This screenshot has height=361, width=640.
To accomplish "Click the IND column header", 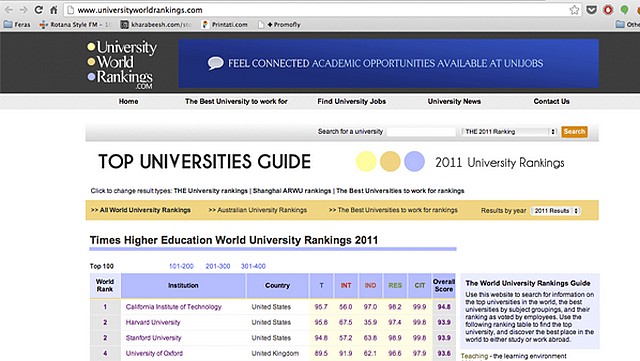I will [x=370, y=285].
